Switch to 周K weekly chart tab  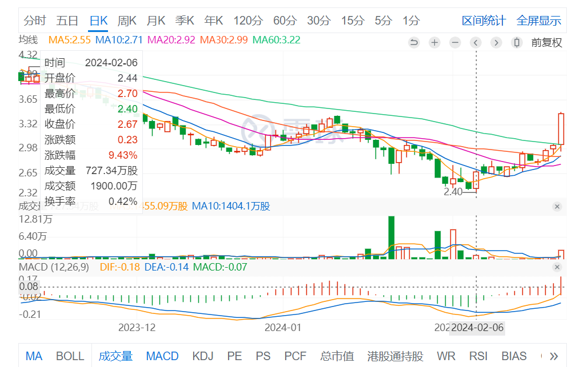pyautogui.click(x=127, y=21)
